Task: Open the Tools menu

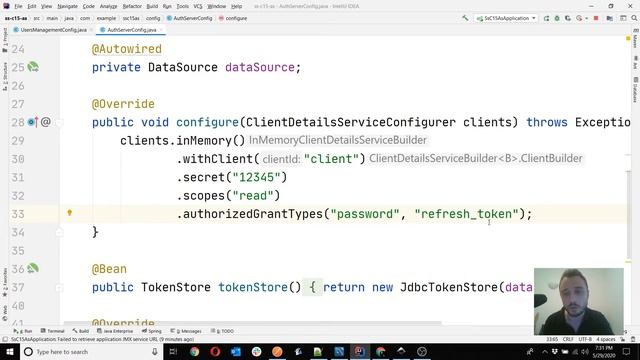Action: pos(182,6)
